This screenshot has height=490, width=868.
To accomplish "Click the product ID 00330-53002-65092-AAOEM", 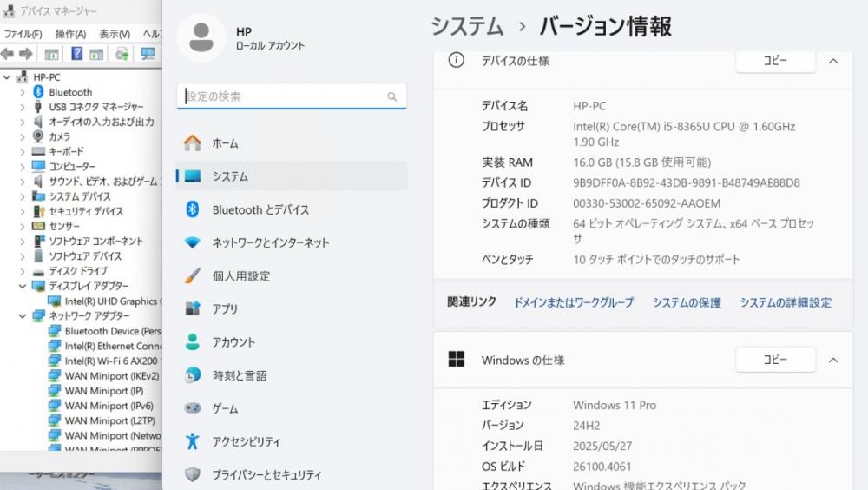I will [x=647, y=203].
